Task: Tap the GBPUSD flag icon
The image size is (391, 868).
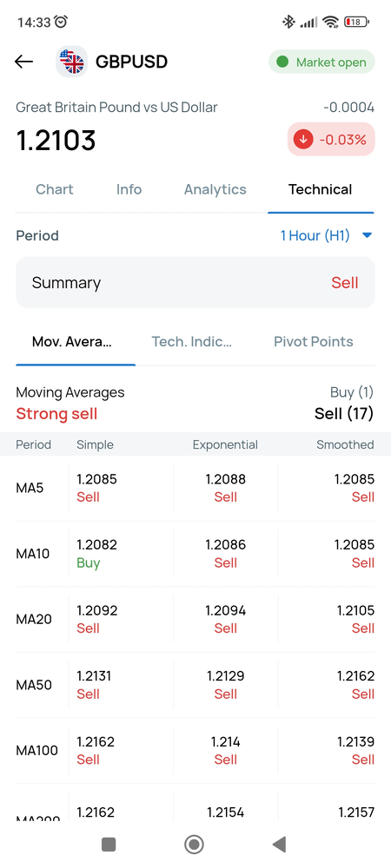Action: 72,62
